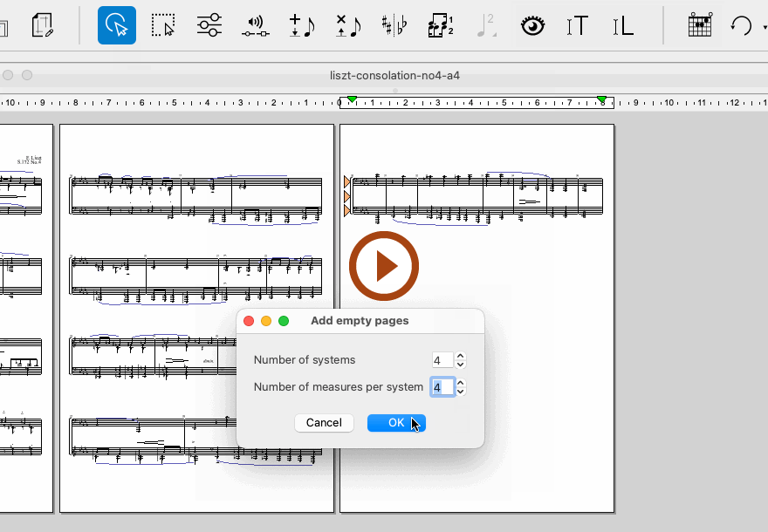Decrease Number of measures per system
Screen dimensions: 768x532
pyautogui.click(x=460, y=392)
